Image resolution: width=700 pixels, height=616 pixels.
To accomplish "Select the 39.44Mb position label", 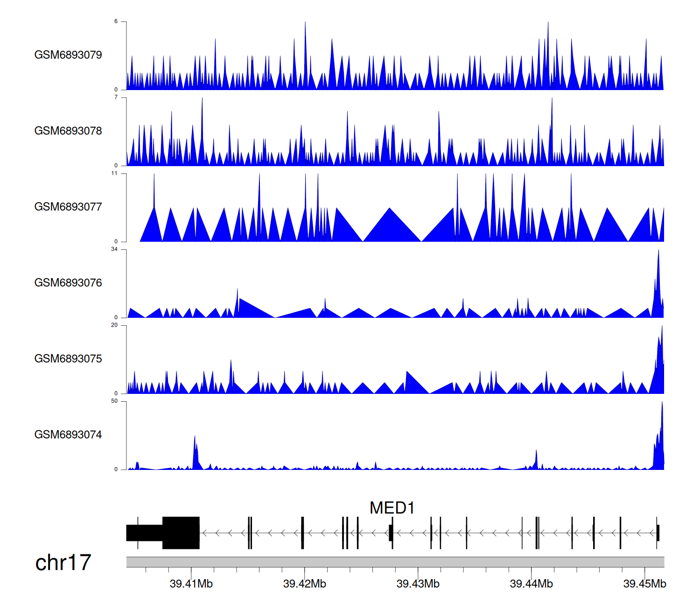I will pyautogui.click(x=531, y=584).
